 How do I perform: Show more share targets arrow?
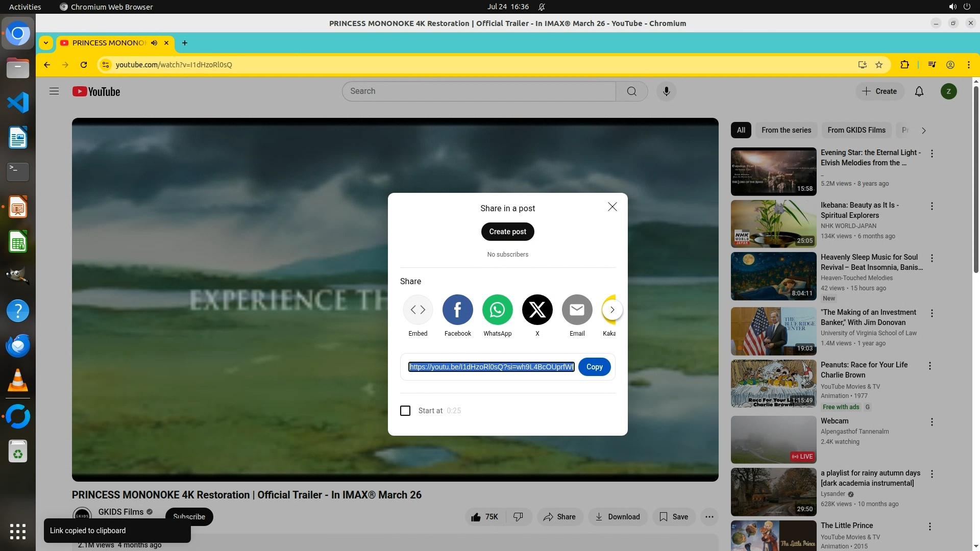click(x=612, y=310)
